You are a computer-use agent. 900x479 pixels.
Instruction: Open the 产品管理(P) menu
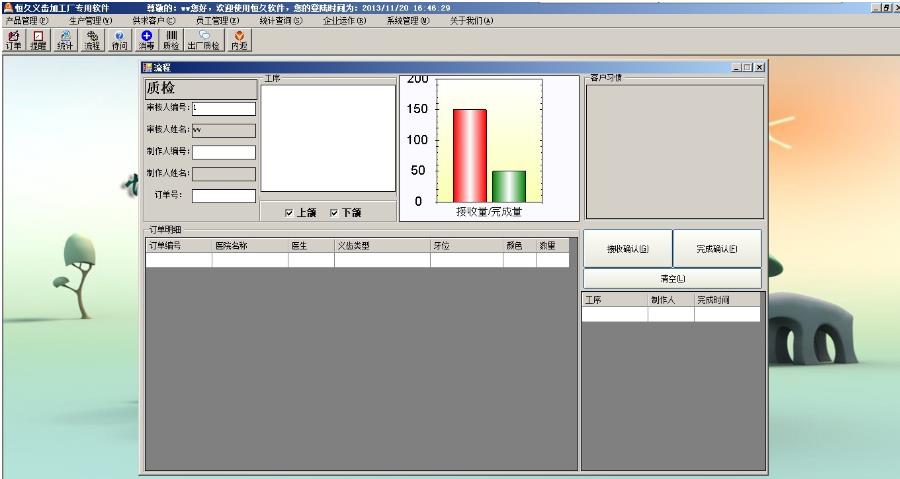[27, 21]
